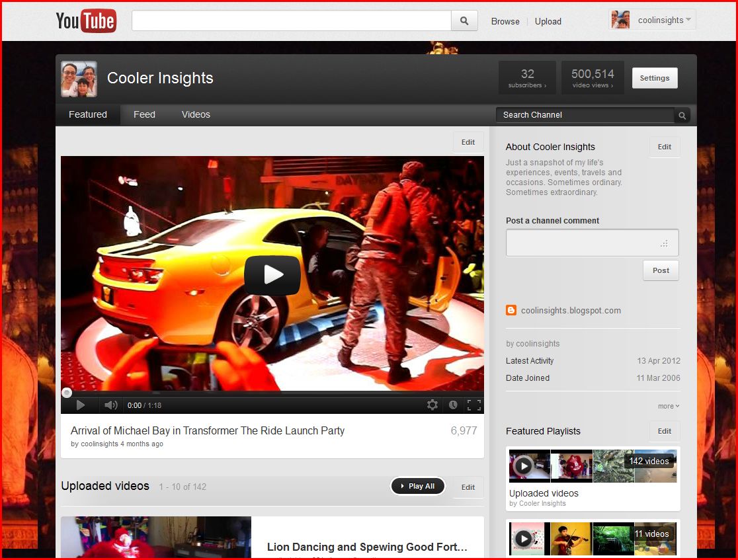The image size is (738, 560).
Task: Click the search magnifier button in header
Action: [x=464, y=21]
